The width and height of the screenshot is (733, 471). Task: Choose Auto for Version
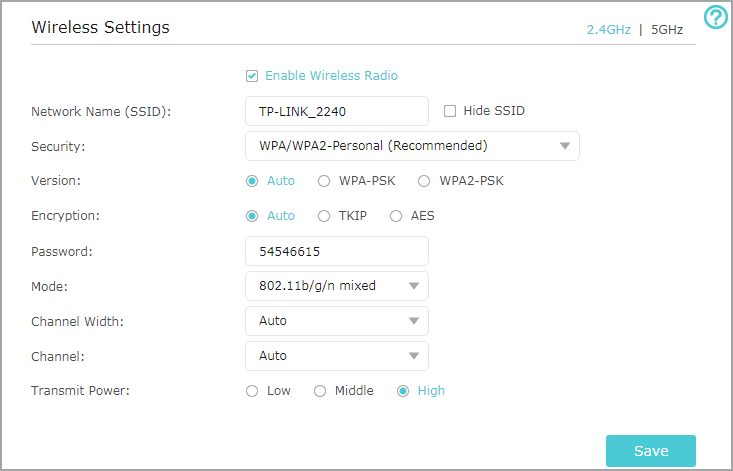pos(252,181)
